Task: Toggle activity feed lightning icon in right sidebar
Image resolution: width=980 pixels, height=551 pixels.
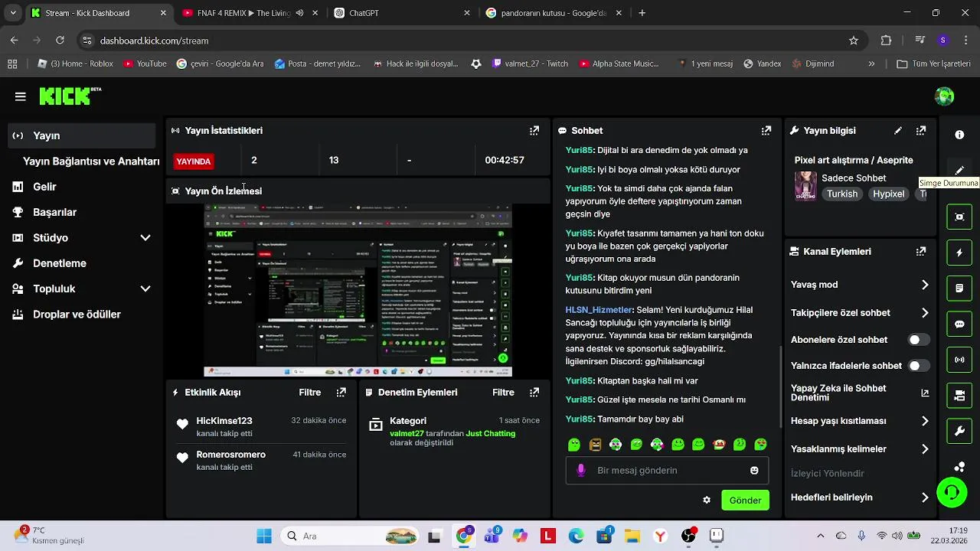Action: click(959, 253)
